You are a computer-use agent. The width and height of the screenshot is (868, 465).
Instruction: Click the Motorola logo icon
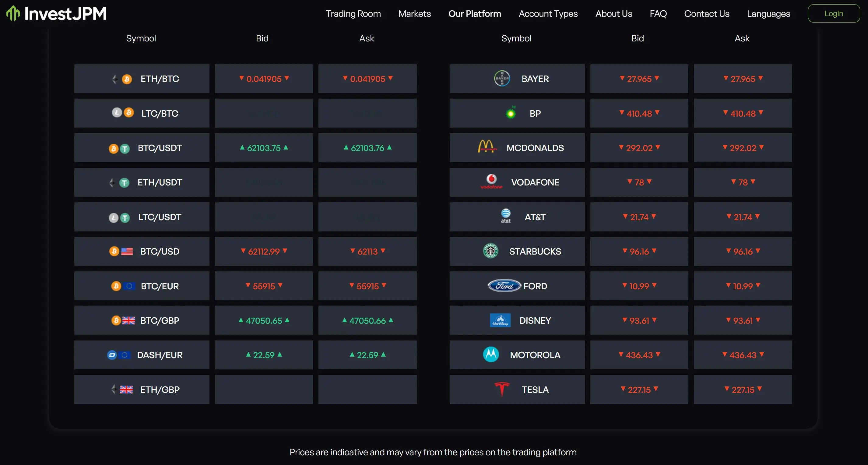tap(490, 354)
